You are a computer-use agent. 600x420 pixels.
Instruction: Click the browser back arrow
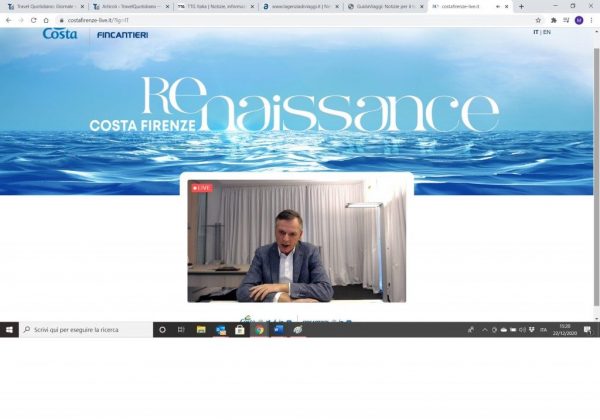(x=9, y=20)
